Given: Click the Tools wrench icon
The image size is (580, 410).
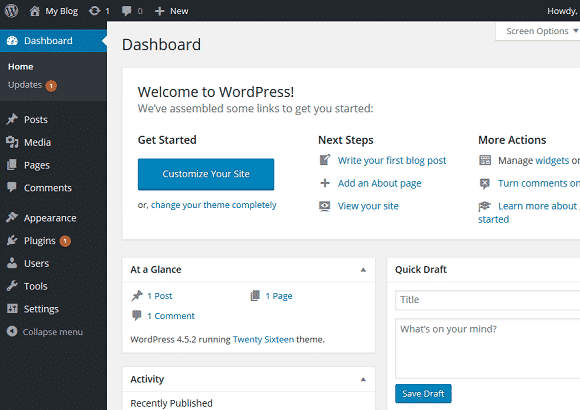Looking at the screenshot, I should 12,286.
